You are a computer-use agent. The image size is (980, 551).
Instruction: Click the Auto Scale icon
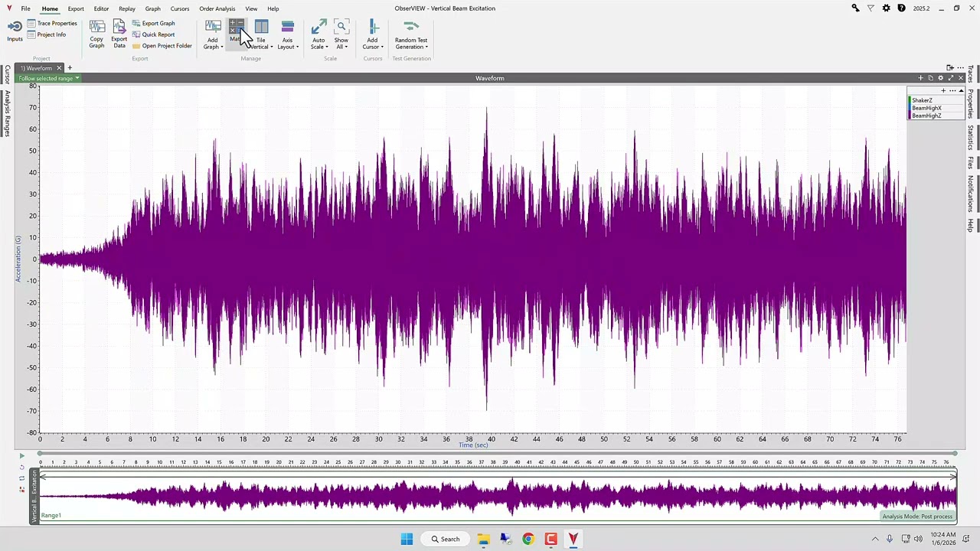[x=318, y=28]
